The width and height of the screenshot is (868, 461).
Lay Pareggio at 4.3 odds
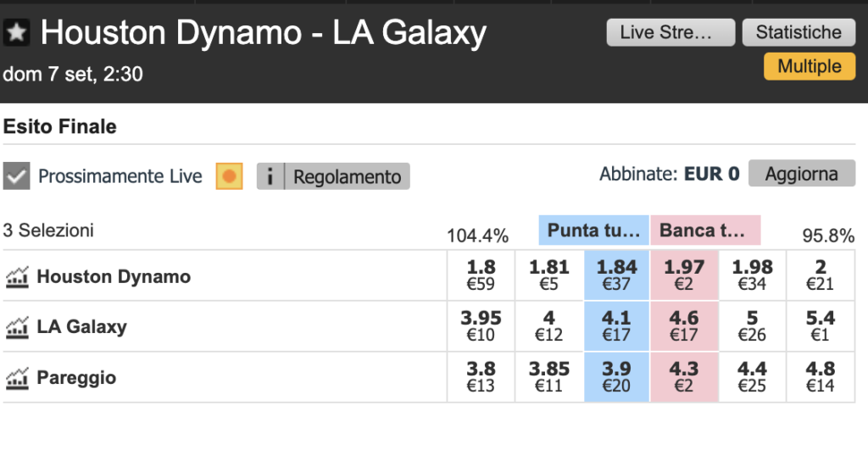pos(684,377)
